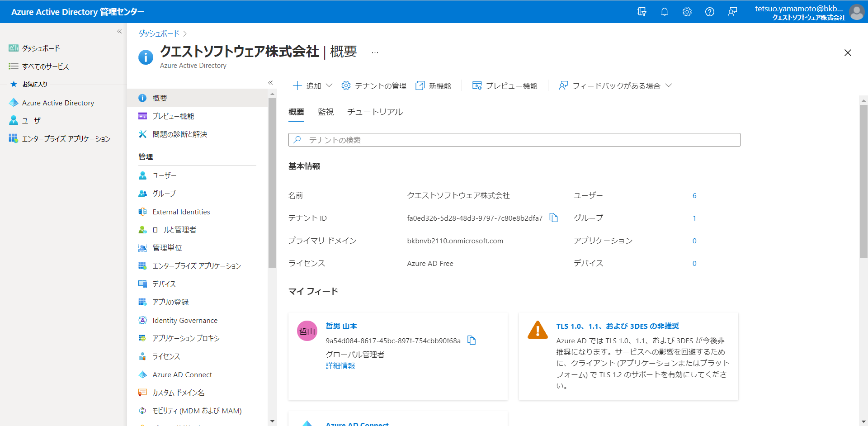Collapse the resource menu with double chevron

click(270, 82)
